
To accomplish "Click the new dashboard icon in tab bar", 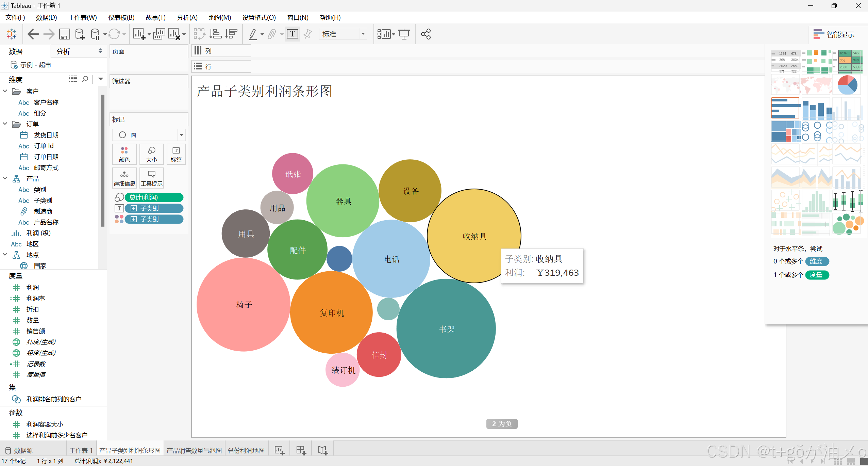I will pos(301,450).
